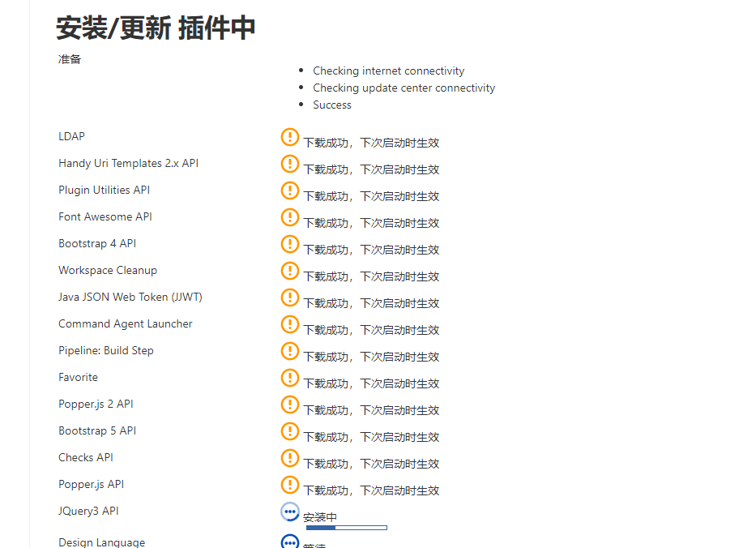Click the Popper.js 2 API plugin name
The width and height of the screenshot is (756, 548).
[x=97, y=404]
